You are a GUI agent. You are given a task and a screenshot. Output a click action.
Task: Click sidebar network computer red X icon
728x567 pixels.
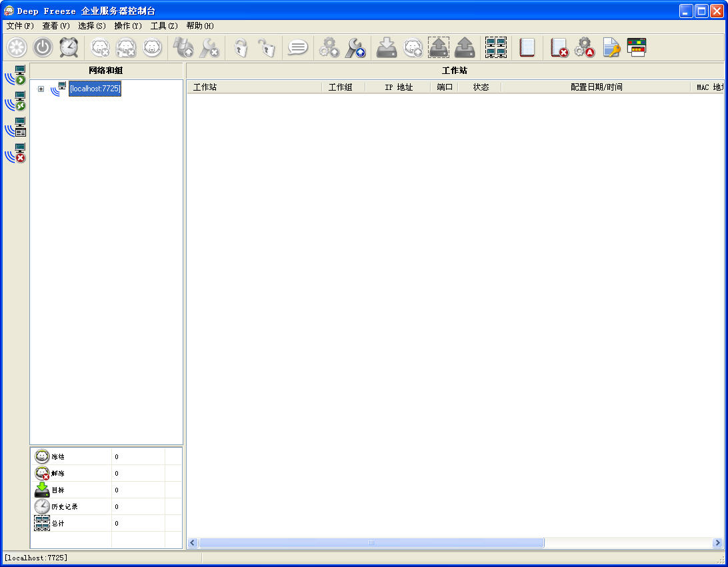point(16,153)
